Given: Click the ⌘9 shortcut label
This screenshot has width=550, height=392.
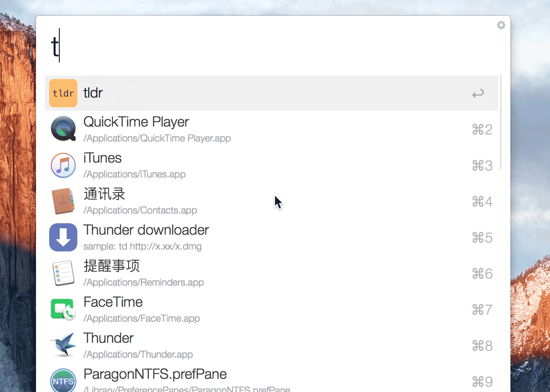Looking at the screenshot, I should click(x=482, y=381).
